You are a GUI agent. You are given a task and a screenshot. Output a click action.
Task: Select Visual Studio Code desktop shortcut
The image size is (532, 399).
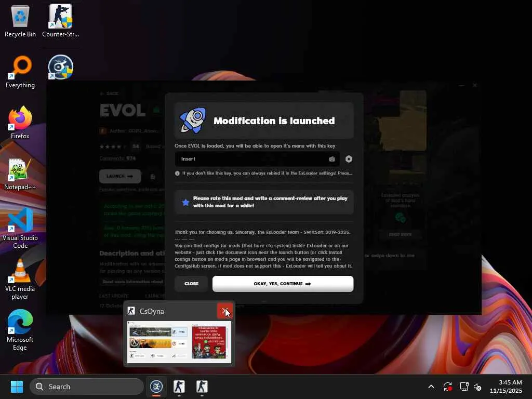click(20, 228)
